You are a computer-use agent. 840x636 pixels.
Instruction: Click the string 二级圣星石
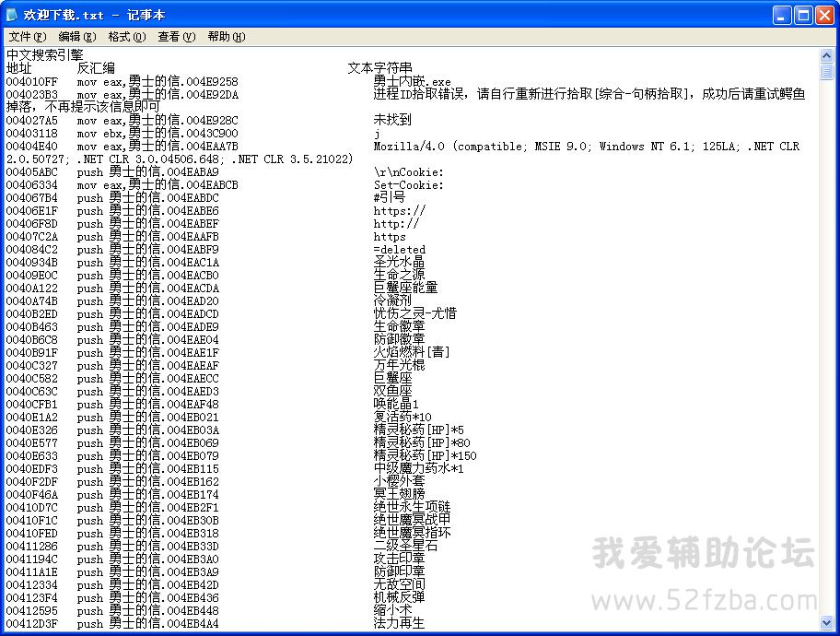click(405, 546)
